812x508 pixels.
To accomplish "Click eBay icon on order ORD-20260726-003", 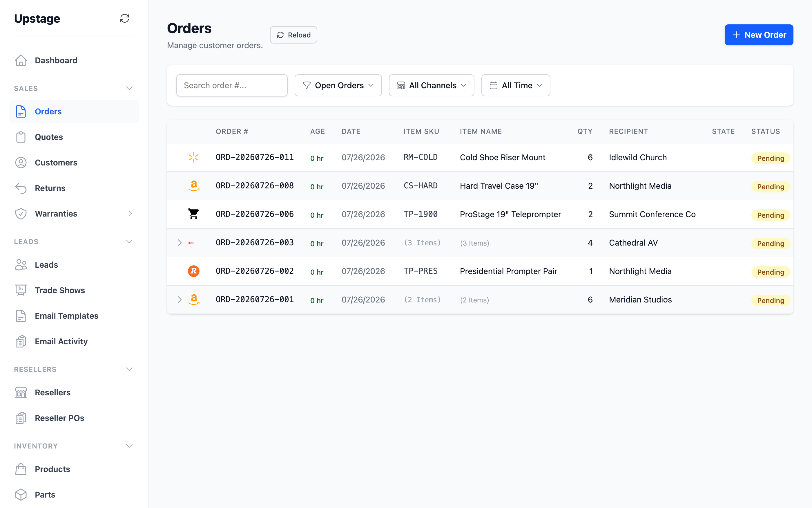I will click(191, 243).
